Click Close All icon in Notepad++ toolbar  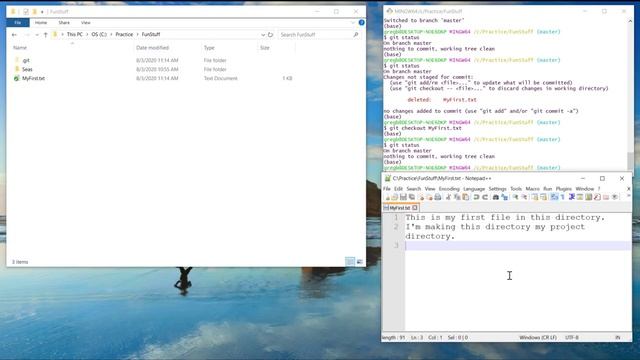[430, 197]
